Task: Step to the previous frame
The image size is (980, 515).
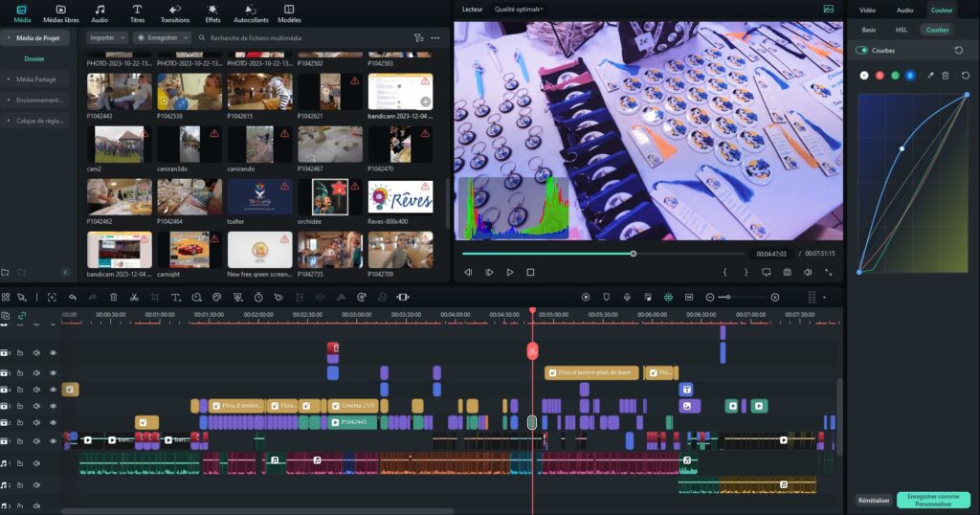Action: (467, 273)
